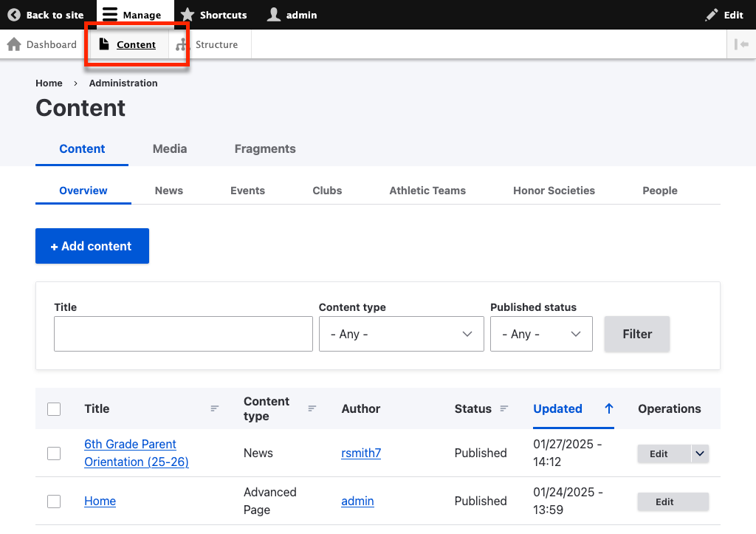
Task: Toggle select-all checkbox in table header
Action: (54, 409)
